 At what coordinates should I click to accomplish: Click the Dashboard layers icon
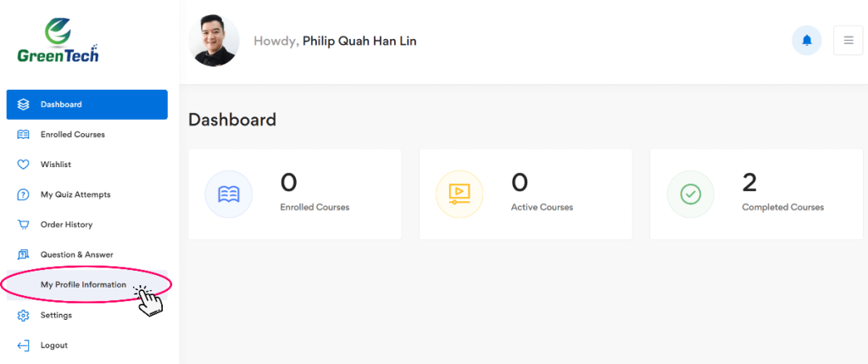(x=24, y=104)
